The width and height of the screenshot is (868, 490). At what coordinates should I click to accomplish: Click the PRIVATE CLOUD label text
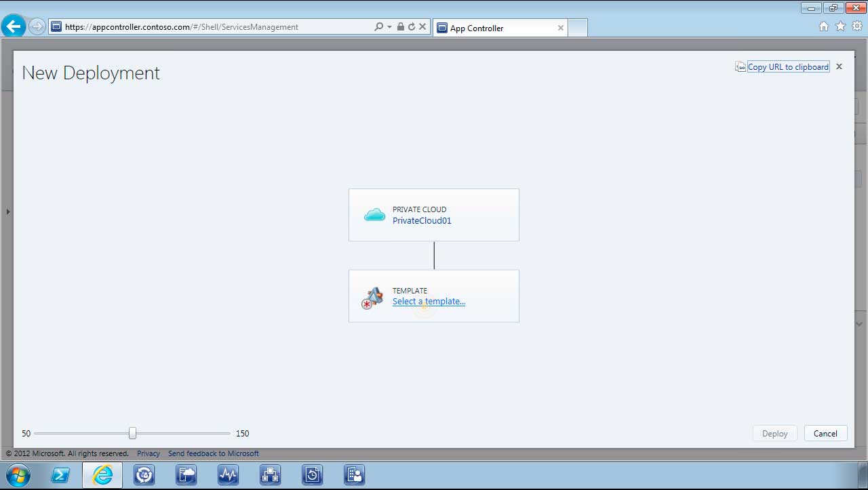coord(419,209)
